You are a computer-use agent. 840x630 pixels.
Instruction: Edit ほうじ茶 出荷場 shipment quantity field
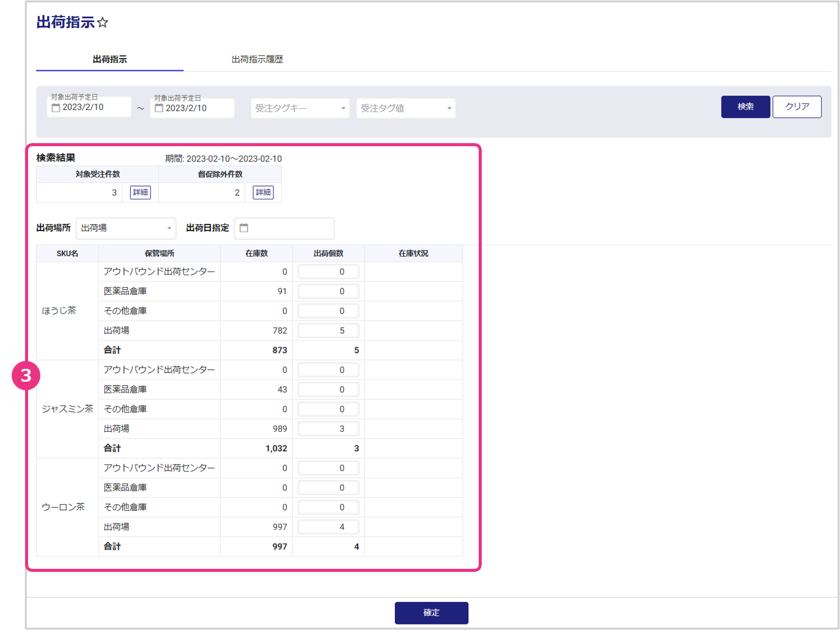pos(328,331)
